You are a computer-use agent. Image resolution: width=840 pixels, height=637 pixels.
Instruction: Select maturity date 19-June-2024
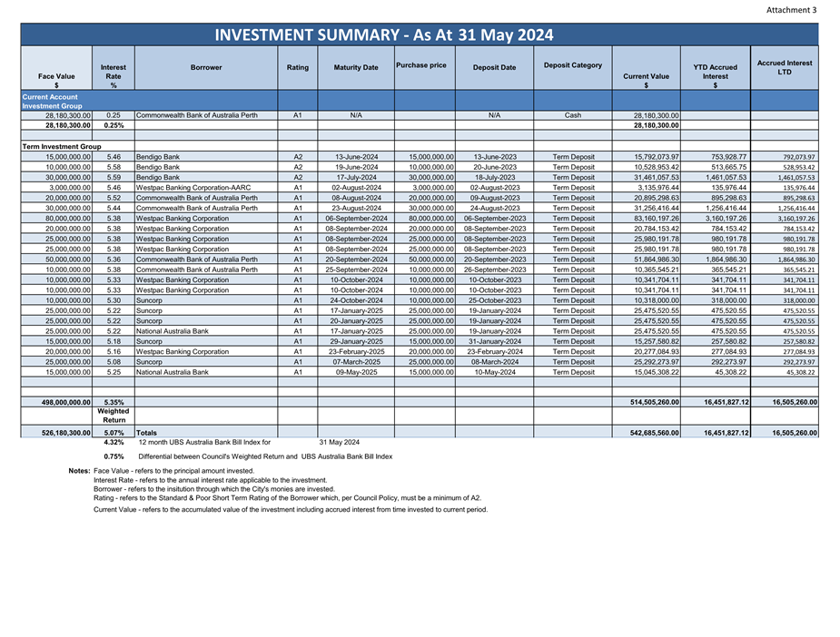[x=356, y=167]
